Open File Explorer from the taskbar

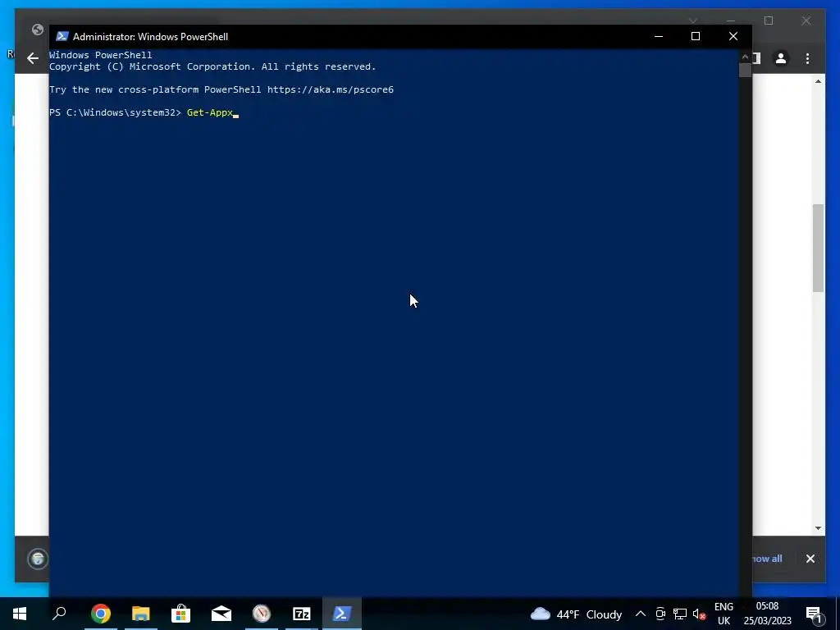(140, 614)
